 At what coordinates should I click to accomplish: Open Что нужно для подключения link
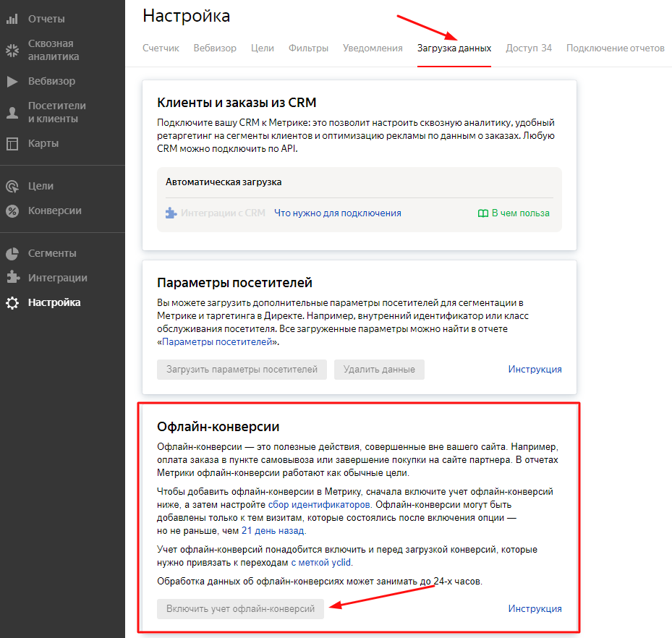(338, 213)
